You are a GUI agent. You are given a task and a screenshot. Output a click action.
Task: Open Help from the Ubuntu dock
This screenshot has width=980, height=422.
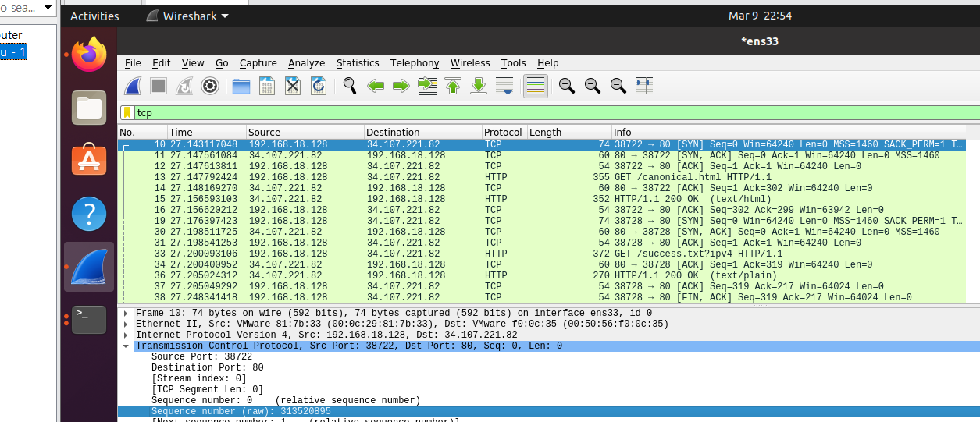click(x=89, y=214)
